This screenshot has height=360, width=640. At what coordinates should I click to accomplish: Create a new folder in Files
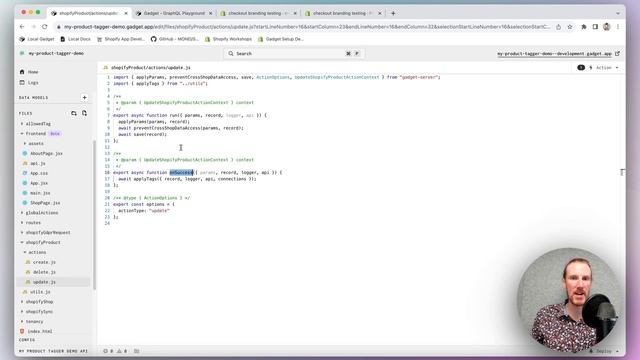click(74, 113)
